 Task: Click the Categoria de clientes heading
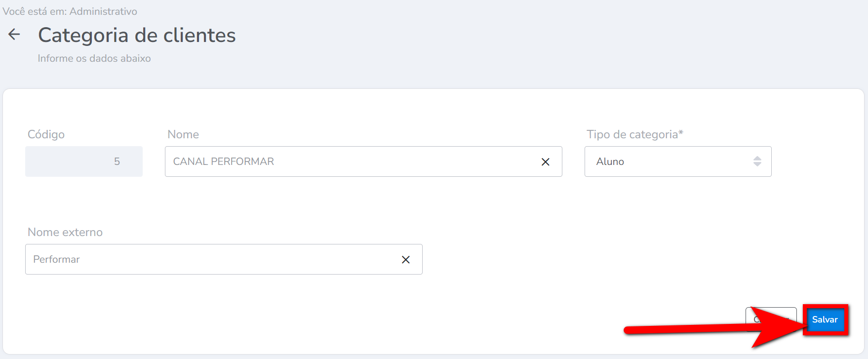click(x=137, y=35)
